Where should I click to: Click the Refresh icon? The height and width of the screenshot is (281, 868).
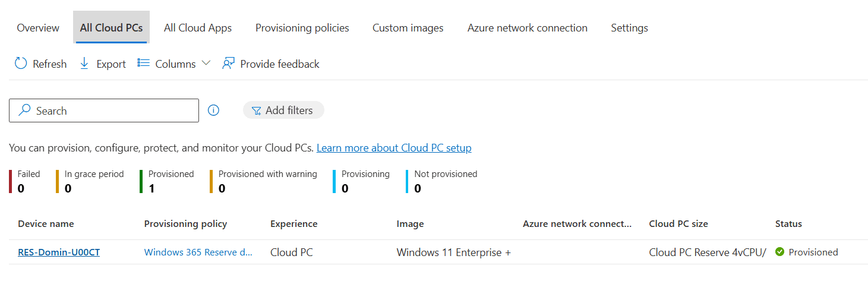click(21, 64)
